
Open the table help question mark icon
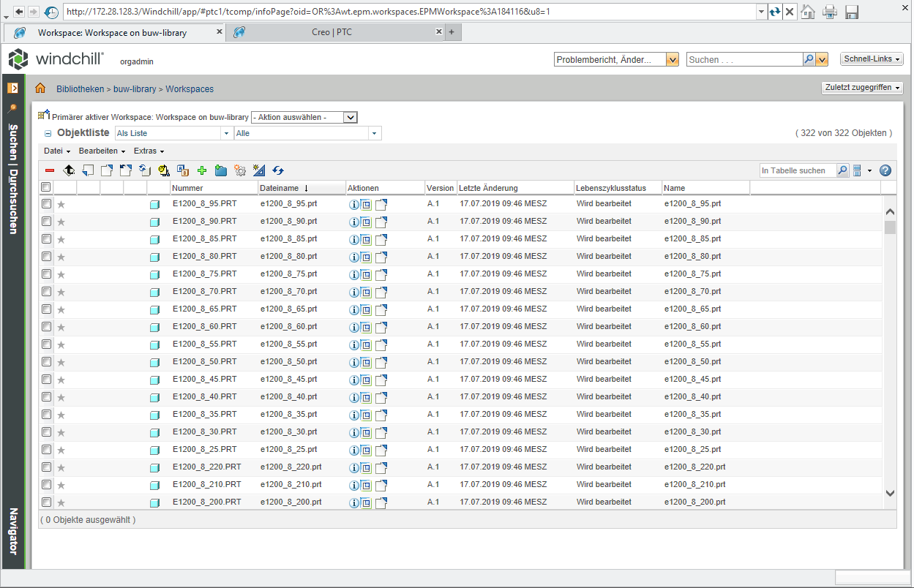[x=885, y=170]
